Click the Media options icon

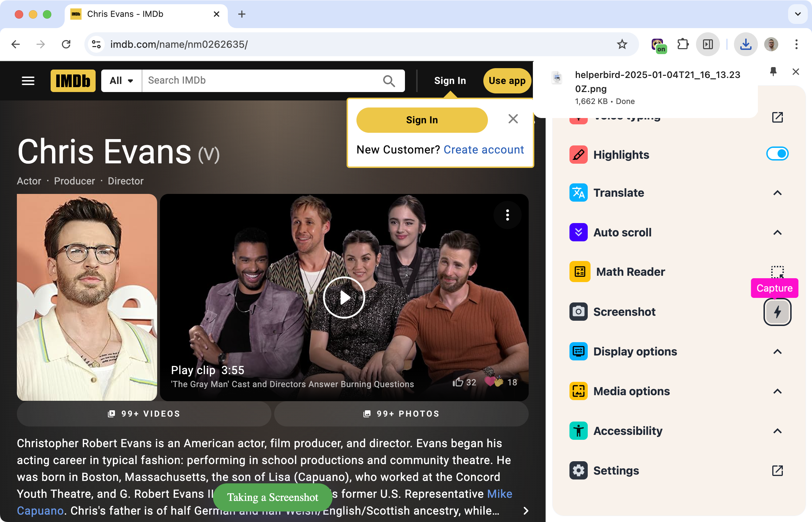578,391
